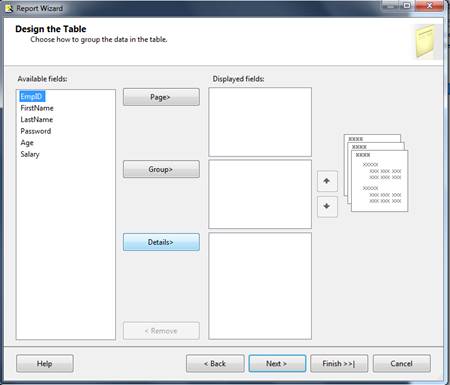Cancel the Report Wizard
This screenshot has height=385, width=450.
coord(402,363)
